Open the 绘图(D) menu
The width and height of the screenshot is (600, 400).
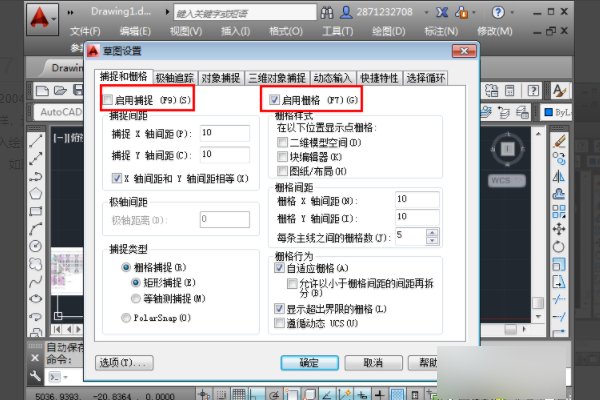388,31
